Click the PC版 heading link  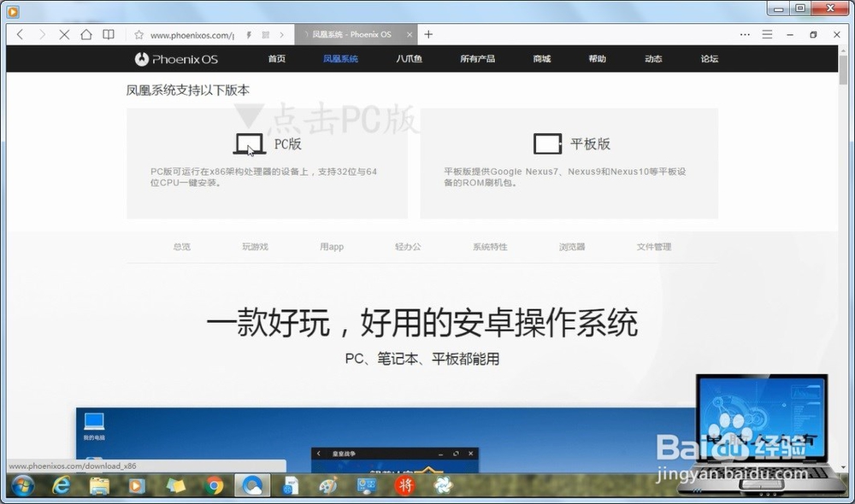(287, 144)
